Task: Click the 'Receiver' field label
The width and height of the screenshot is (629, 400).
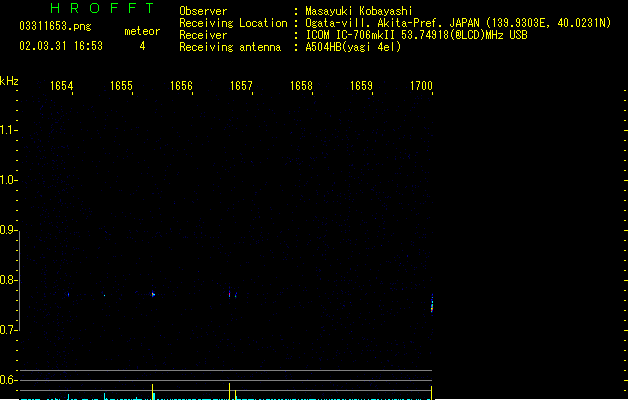Action: click(203, 35)
